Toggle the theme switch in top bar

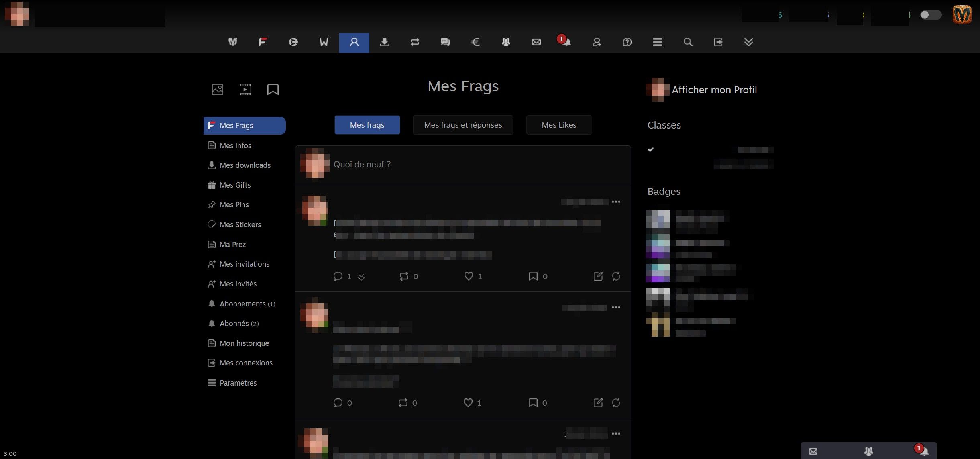tap(930, 15)
